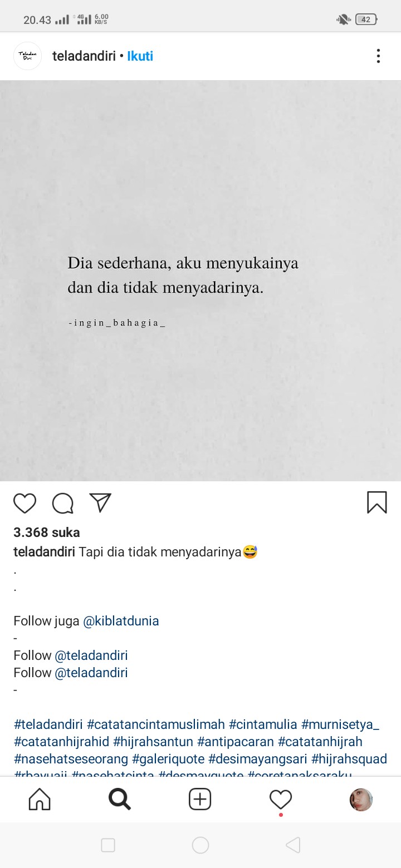Create a new post with plus icon
The width and height of the screenshot is (401, 868).
pyautogui.click(x=200, y=800)
